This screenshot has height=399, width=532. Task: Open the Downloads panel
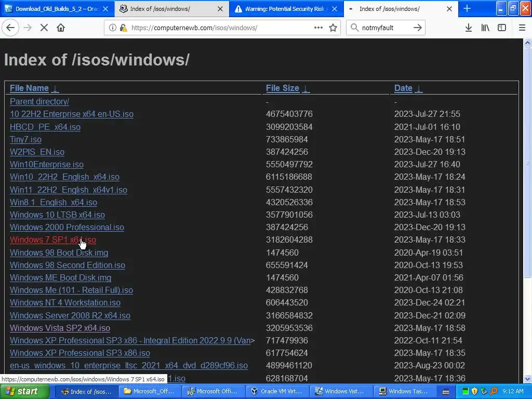pos(469,28)
